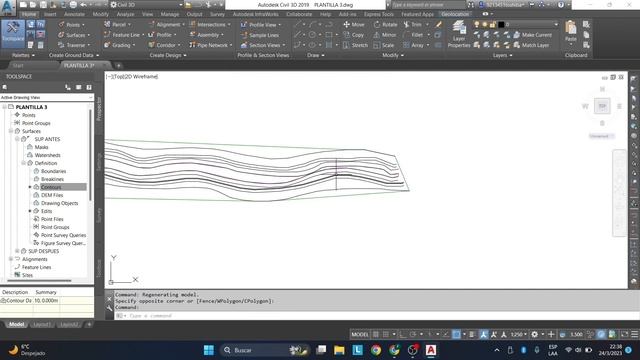
Task: Switch to the Insert ribbon tab
Action: pos(50,14)
